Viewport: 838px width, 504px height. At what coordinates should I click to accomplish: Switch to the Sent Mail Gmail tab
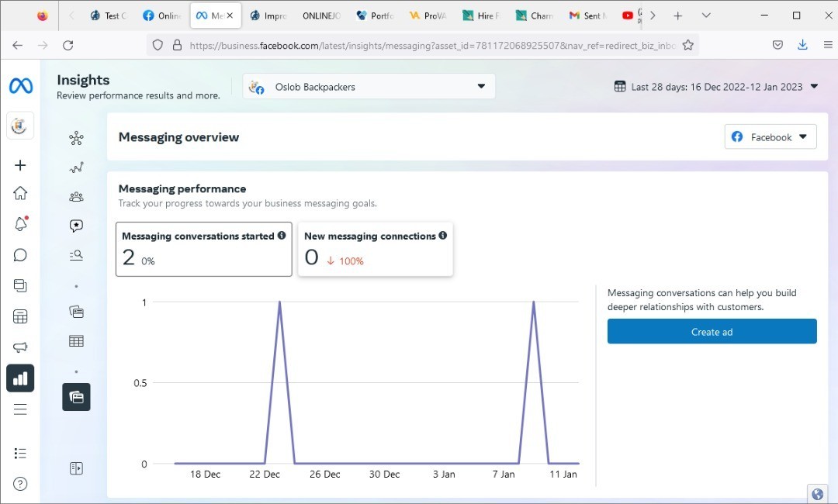tap(586, 16)
